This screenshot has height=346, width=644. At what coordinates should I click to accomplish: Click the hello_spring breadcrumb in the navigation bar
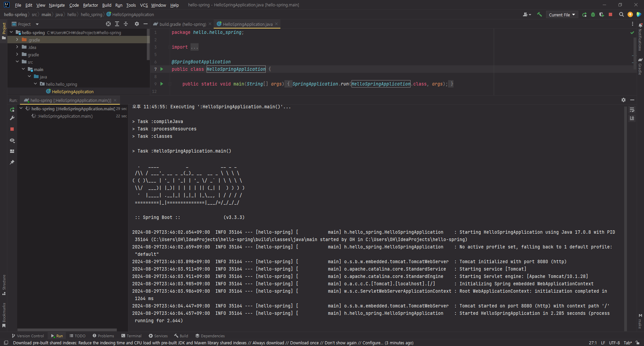coord(91,14)
